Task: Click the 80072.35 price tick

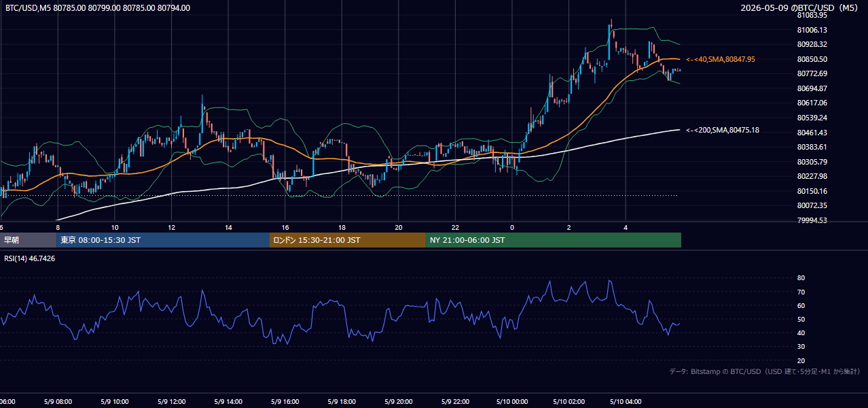Action: pyautogui.click(x=812, y=205)
